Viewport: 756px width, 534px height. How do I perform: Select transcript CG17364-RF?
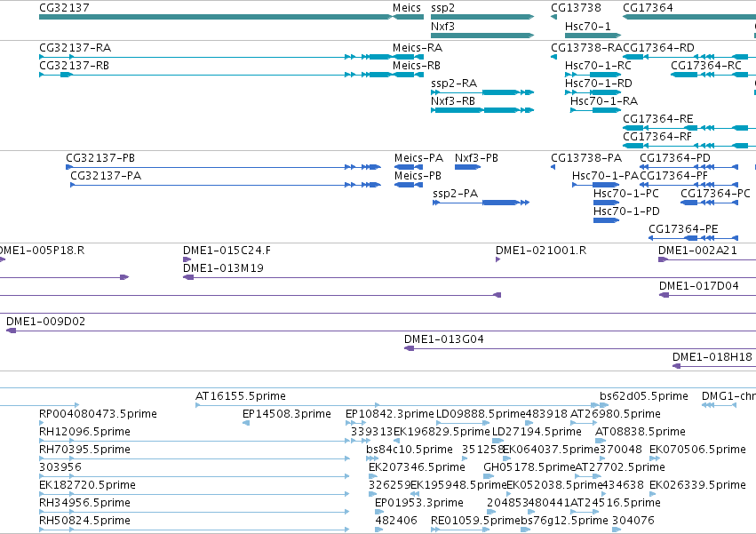pyautogui.click(x=657, y=137)
